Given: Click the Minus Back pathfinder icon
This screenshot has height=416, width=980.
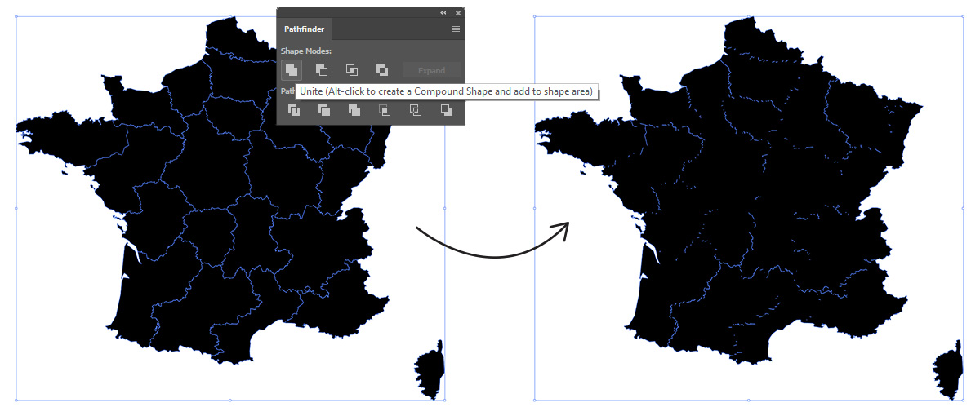Looking at the screenshot, I should (446, 110).
